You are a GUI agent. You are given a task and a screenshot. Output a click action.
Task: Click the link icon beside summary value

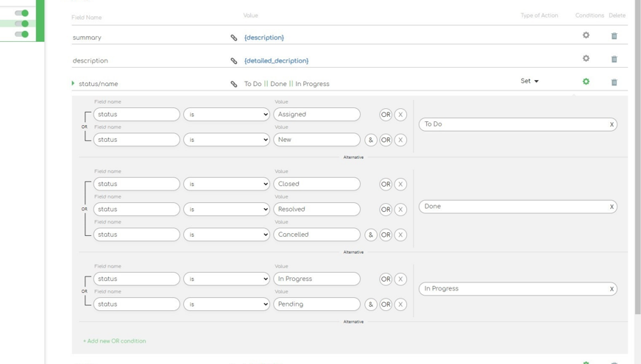[x=234, y=38]
